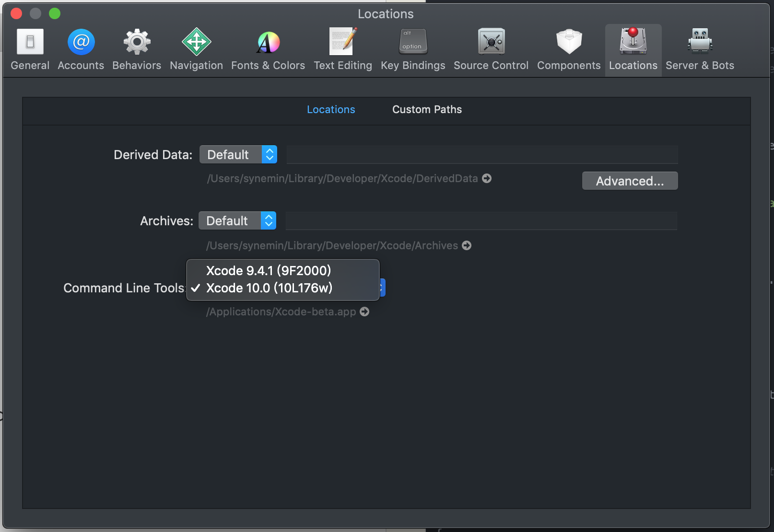Image resolution: width=774 pixels, height=532 pixels.
Task: Open the Accounts preferences pane
Action: 81,50
